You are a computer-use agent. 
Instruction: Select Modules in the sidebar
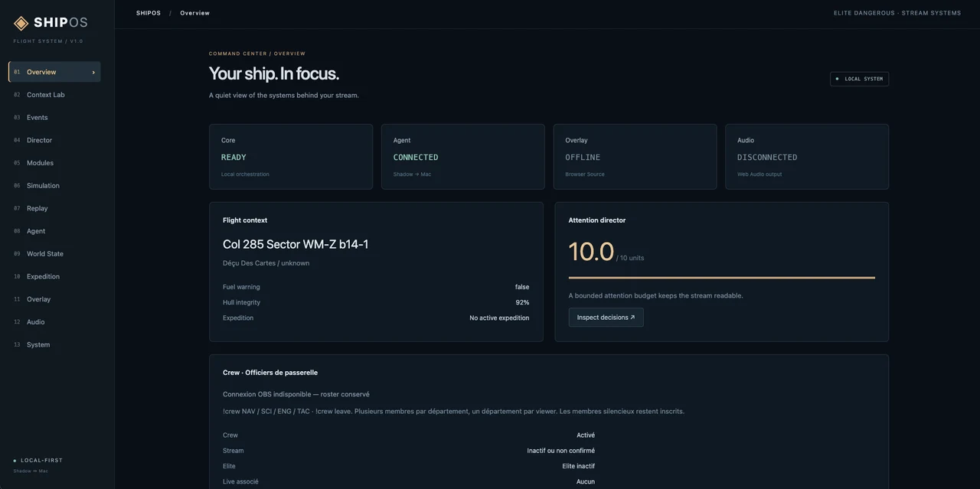pos(54,163)
